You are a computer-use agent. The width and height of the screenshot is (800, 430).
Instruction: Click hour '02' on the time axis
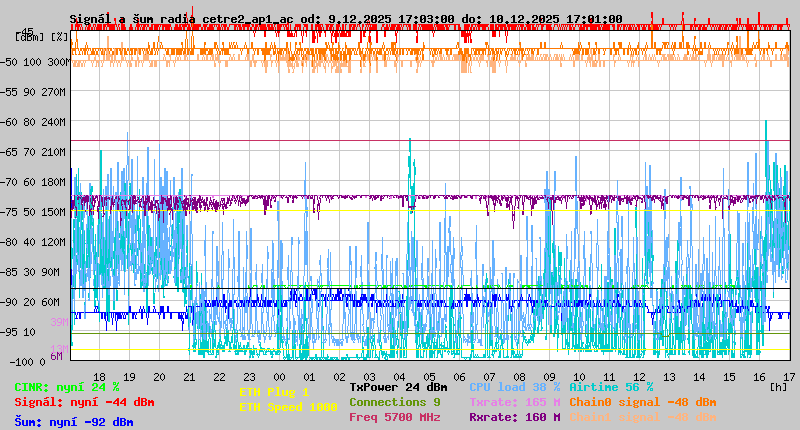(x=340, y=377)
